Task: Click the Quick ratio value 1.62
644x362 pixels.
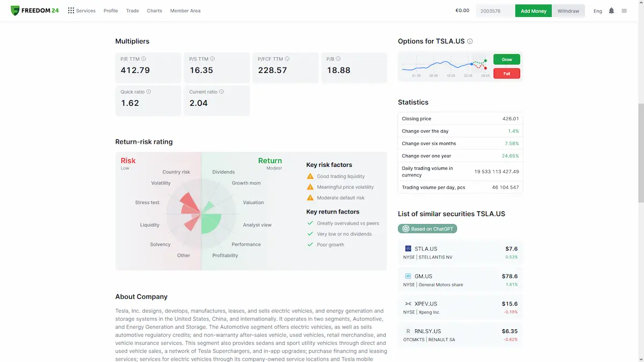Action: tap(130, 103)
